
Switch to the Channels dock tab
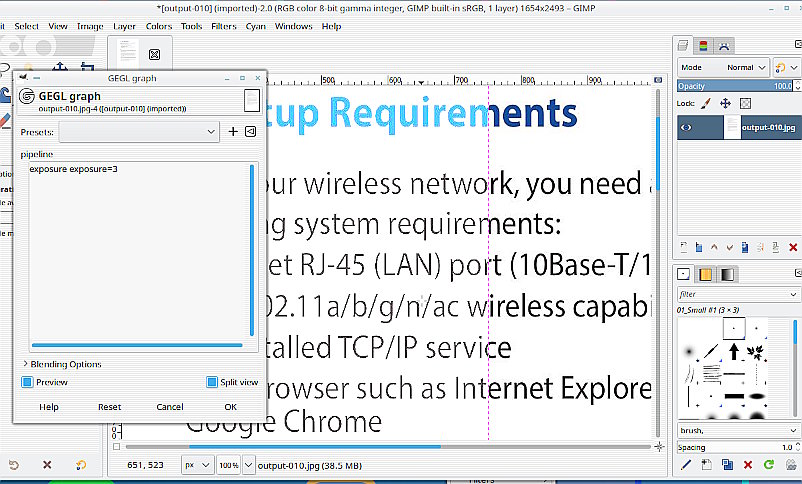(x=703, y=46)
